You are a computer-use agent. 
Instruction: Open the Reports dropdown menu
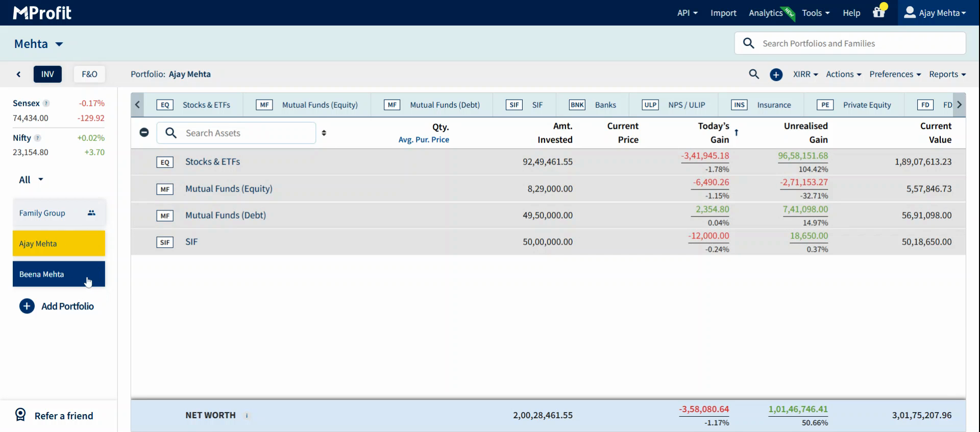click(x=947, y=74)
